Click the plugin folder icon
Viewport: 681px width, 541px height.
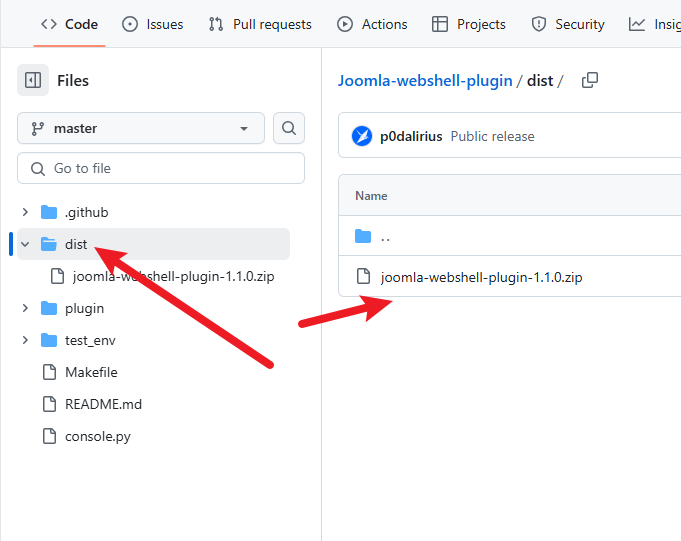[49, 308]
